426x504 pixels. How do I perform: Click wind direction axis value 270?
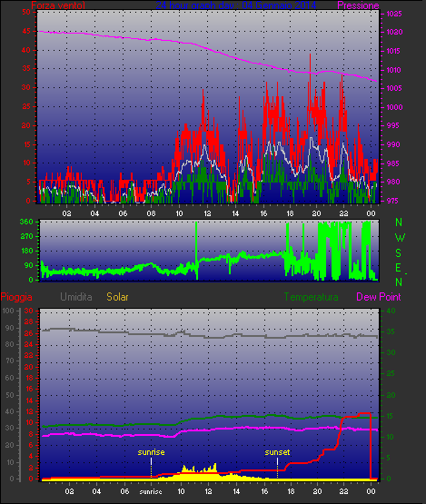(x=26, y=237)
